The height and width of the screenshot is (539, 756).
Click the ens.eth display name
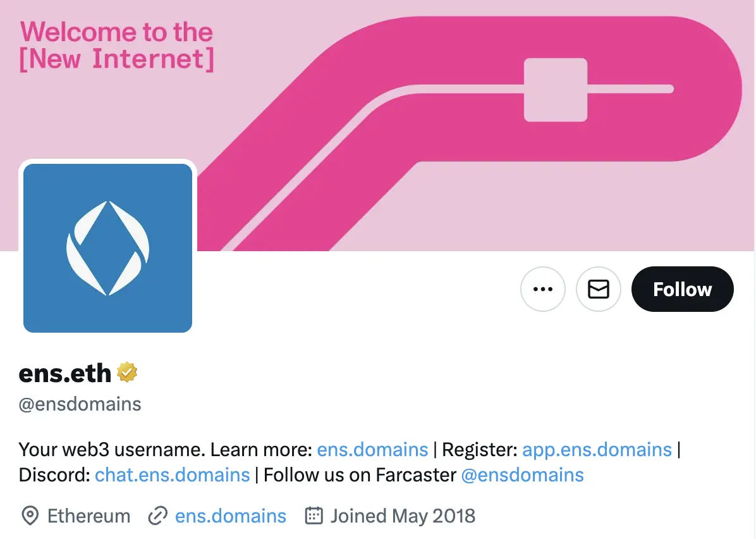pyautogui.click(x=65, y=373)
